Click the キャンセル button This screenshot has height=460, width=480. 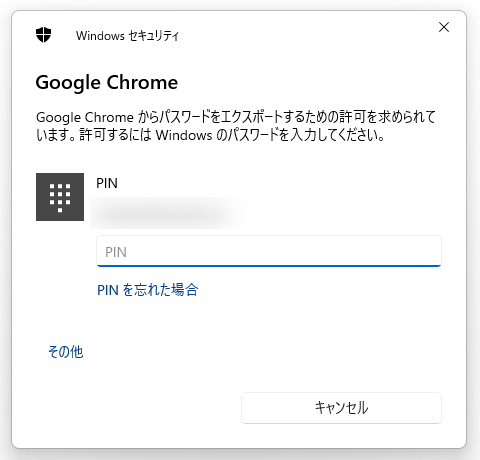341,408
